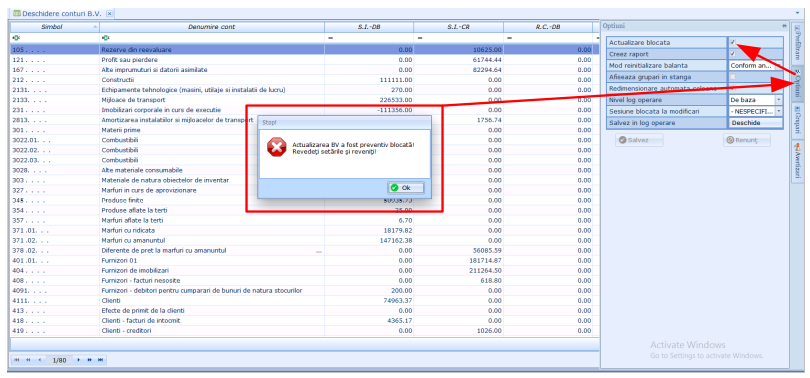Click the page number field 1/80
This screenshot has height=378, width=810.
pyautogui.click(x=59, y=360)
